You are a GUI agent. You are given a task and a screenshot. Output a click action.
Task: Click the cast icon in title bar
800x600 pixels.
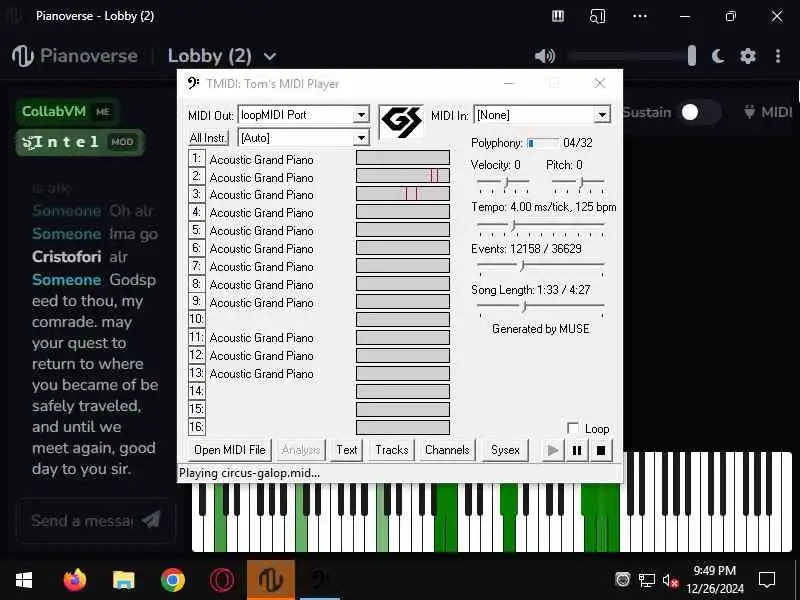pyautogui.click(x=597, y=16)
